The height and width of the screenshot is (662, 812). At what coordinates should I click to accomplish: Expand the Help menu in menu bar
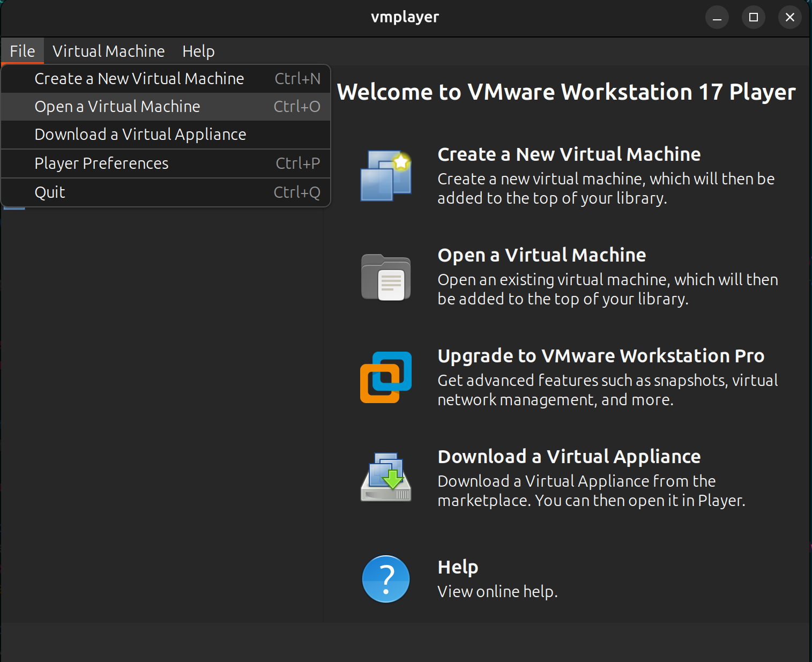198,51
